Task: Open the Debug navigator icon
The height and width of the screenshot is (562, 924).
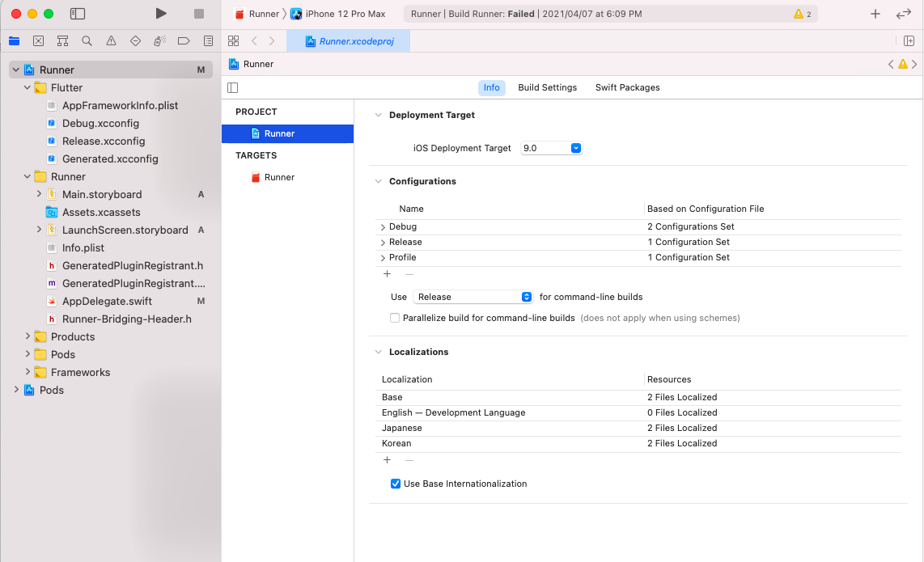Action: pos(159,40)
